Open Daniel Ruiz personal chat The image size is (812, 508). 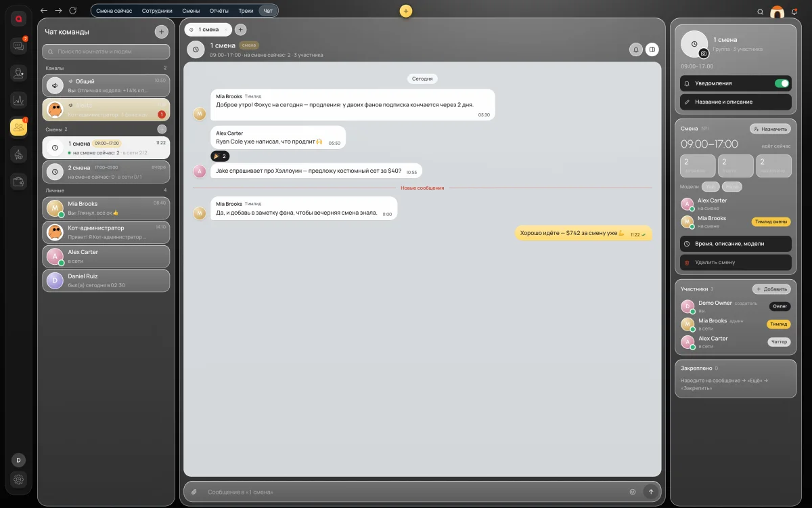click(x=106, y=280)
